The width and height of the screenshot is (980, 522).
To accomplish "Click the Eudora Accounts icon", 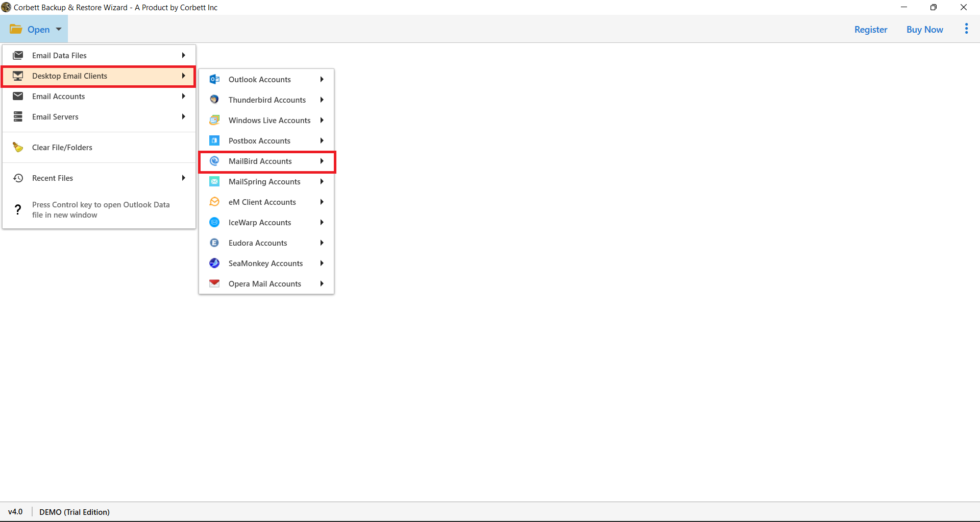I will pos(214,243).
